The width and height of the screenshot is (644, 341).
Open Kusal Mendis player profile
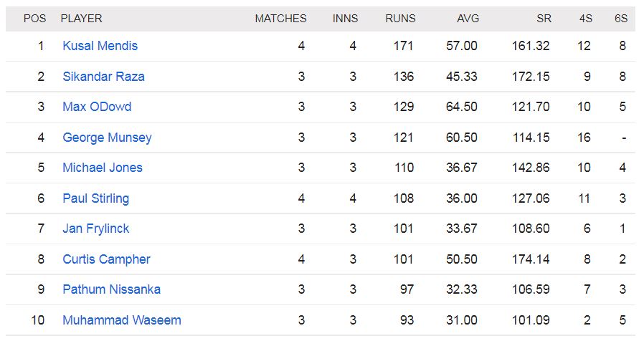click(x=100, y=46)
